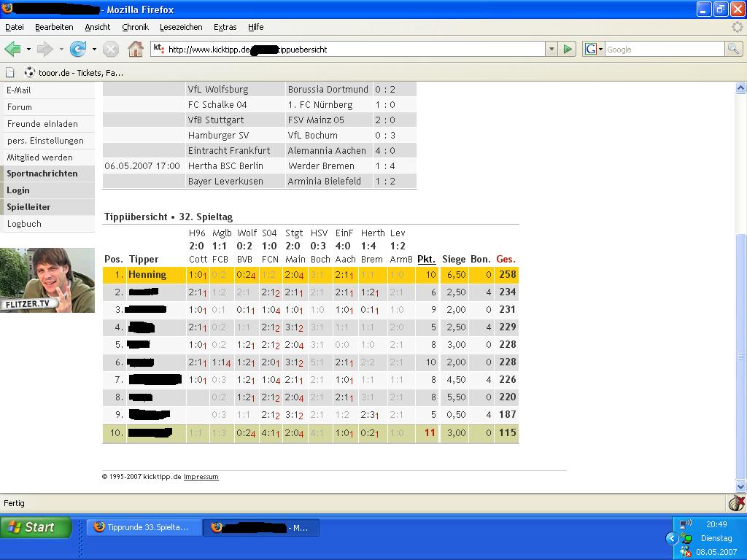Reload the page with the refresh icon
This screenshot has height=560, width=747.
coord(77,49)
